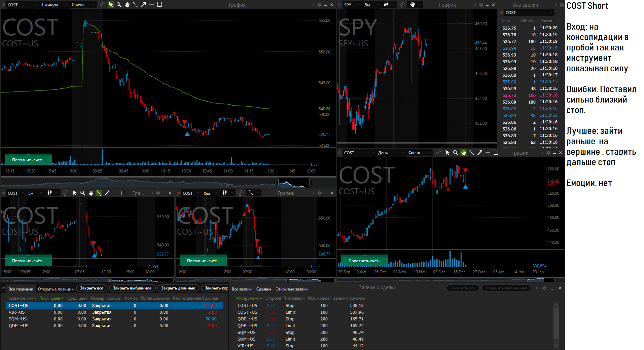
Task: Toggle red link dot of COST 1-minute chart
Action: pyautogui.click(x=3, y=5)
